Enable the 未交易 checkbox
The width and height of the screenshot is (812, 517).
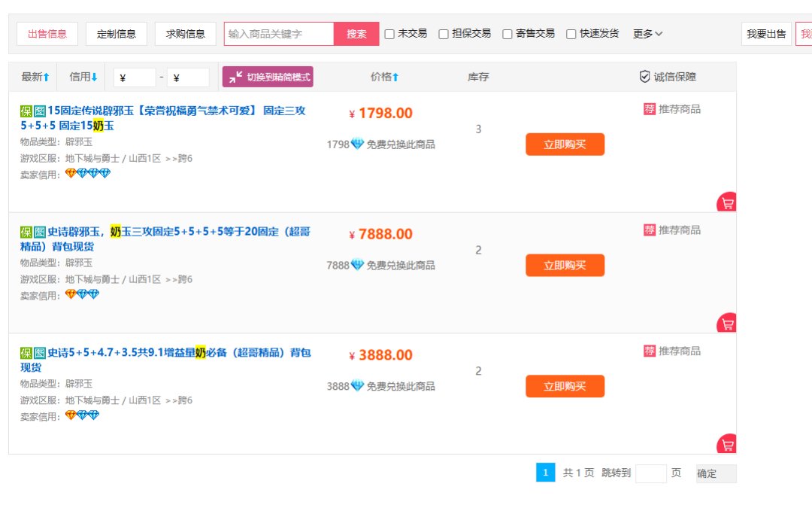tap(389, 34)
